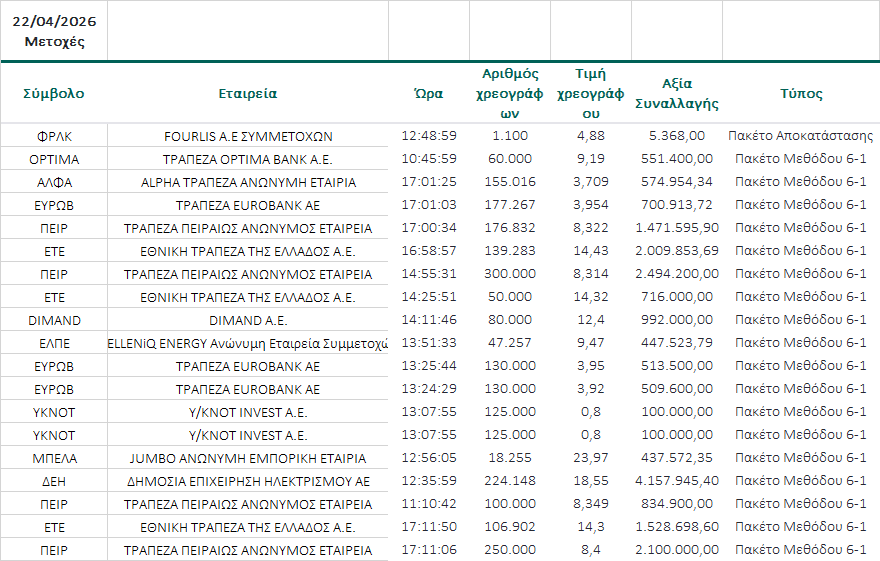The image size is (880, 561).
Task: Click the Τύπος column header
Action: point(801,93)
